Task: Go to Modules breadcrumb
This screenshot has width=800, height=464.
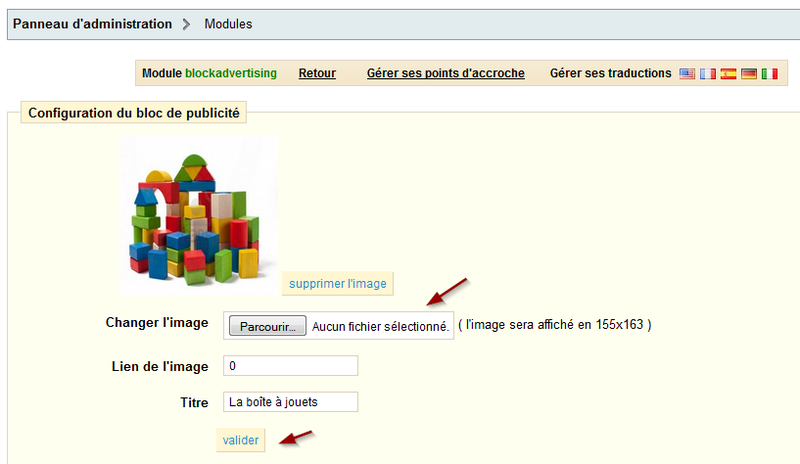Action: click(228, 24)
